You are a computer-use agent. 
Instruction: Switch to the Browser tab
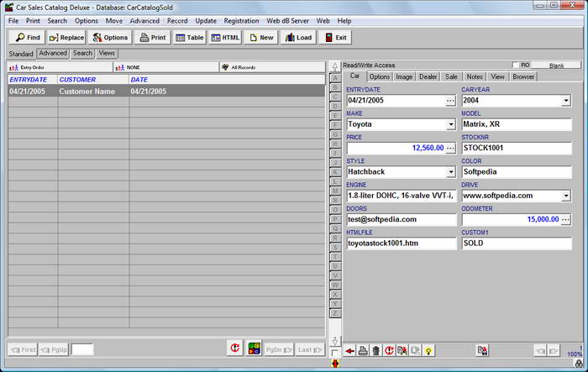pyautogui.click(x=523, y=76)
